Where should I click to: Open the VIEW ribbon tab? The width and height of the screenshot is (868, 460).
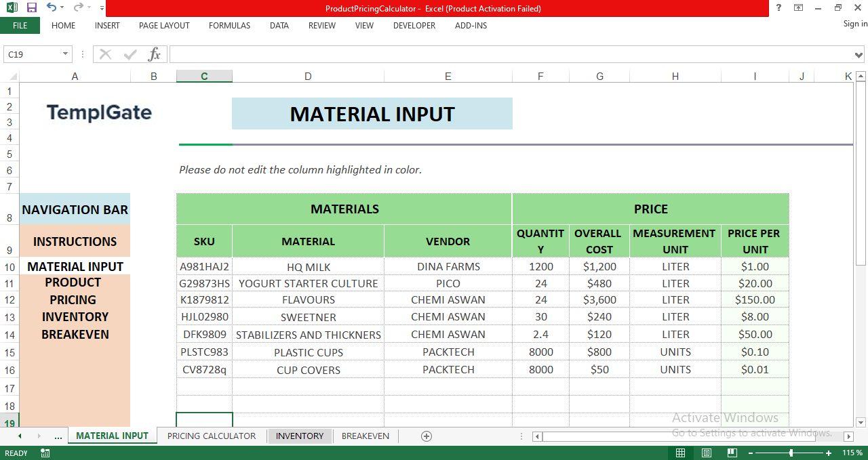(x=364, y=25)
